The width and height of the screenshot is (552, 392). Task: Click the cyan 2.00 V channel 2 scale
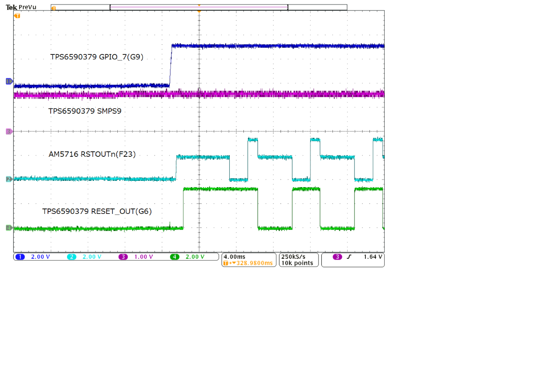pos(92,256)
